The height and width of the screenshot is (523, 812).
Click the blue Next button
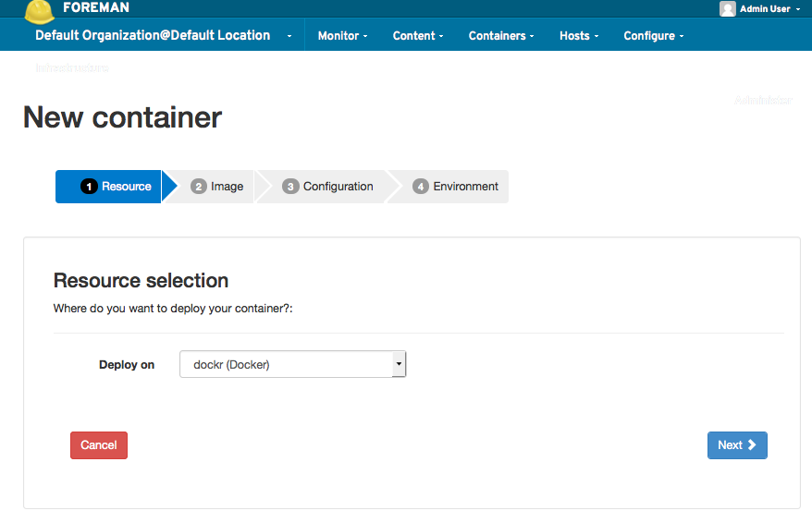click(x=736, y=445)
